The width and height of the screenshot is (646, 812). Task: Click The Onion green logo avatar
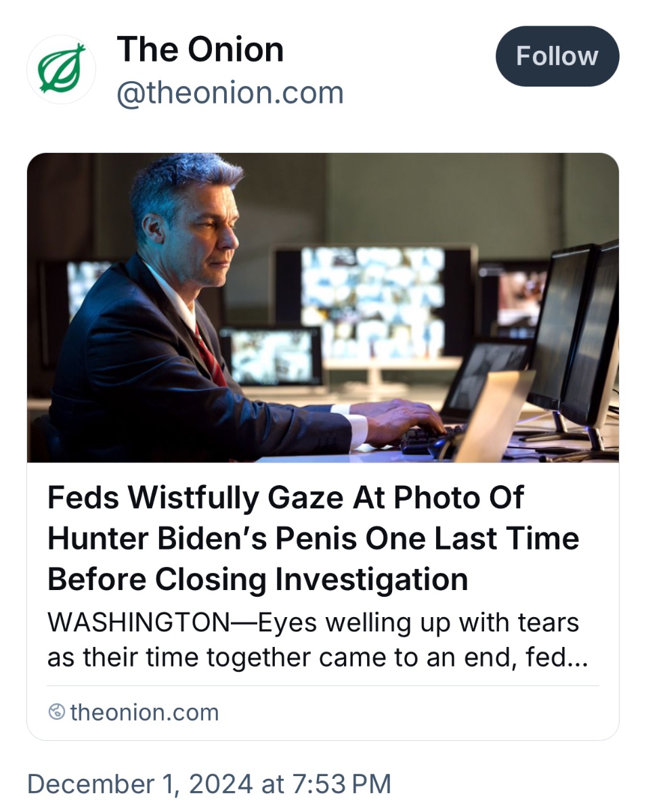tap(62, 69)
